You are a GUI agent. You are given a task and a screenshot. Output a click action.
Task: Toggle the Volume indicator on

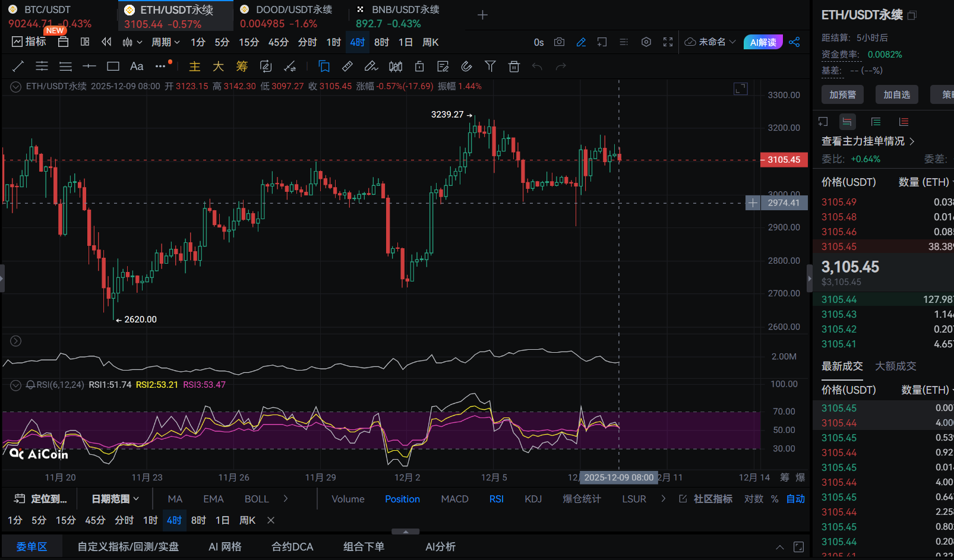[x=348, y=499]
